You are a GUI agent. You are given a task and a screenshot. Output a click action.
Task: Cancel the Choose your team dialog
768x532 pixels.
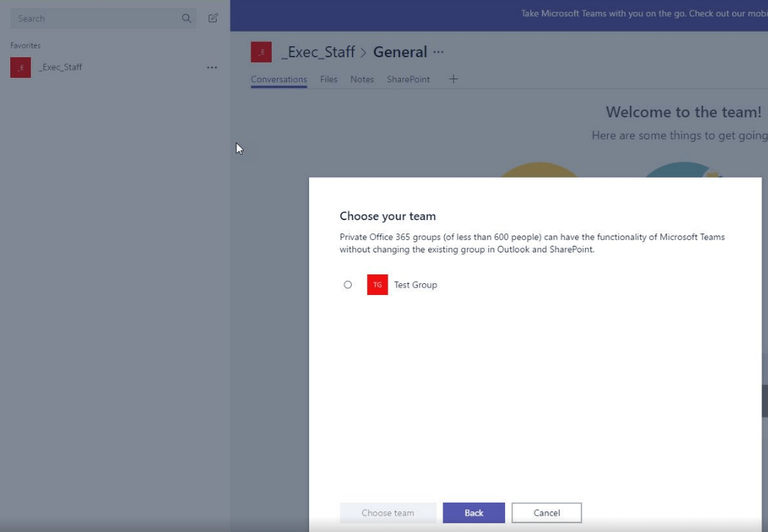coord(546,513)
